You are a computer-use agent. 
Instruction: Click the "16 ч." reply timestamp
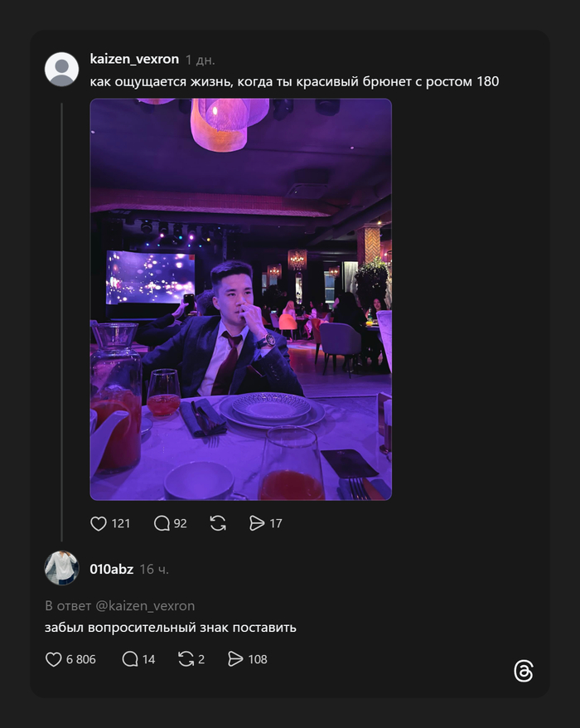[154, 569]
